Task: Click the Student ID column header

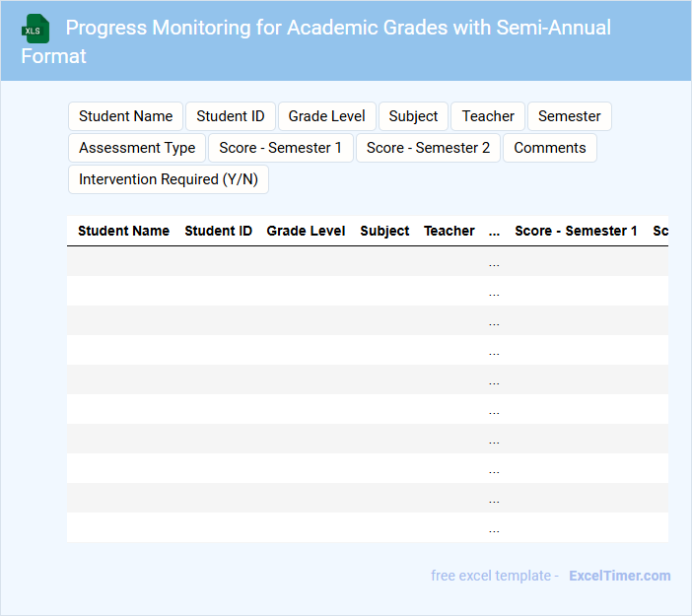Action: [218, 231]
